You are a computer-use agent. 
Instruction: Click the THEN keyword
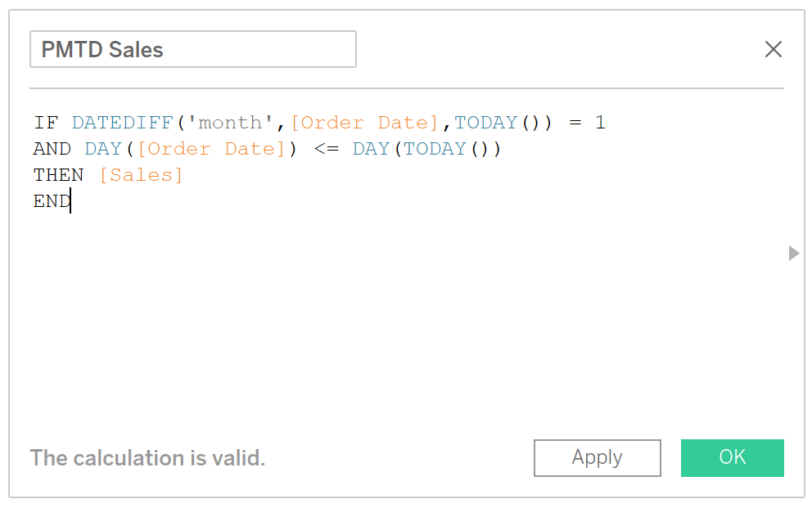click(58, 175)
